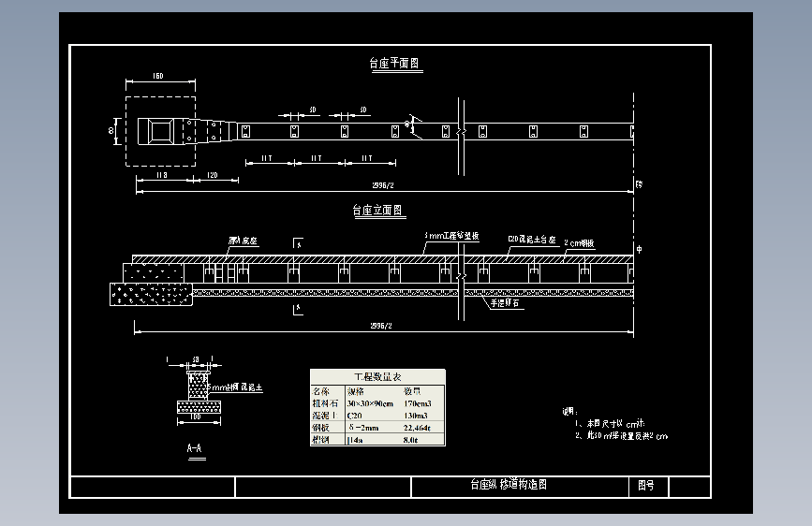Viewport: 812px width, 526px height.
Task: Select the 底座 label at elevation left
Action: [x=243, y=241]
